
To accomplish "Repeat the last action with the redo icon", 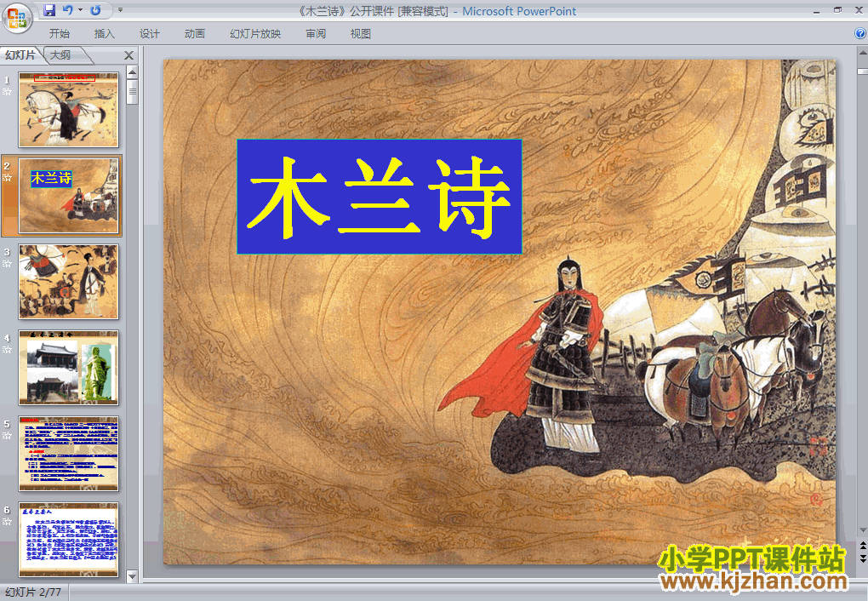I will pyautogui.click(x=95, y=10).
